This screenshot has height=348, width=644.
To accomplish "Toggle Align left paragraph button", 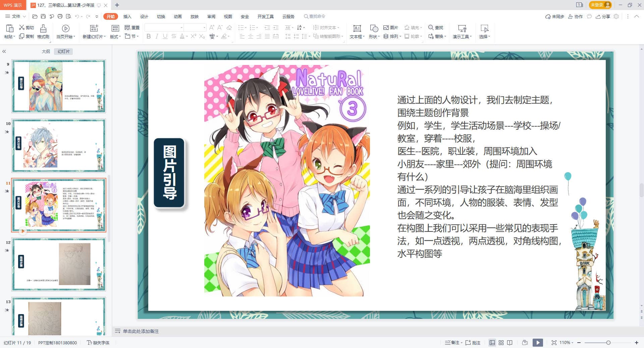I will 242,36.
